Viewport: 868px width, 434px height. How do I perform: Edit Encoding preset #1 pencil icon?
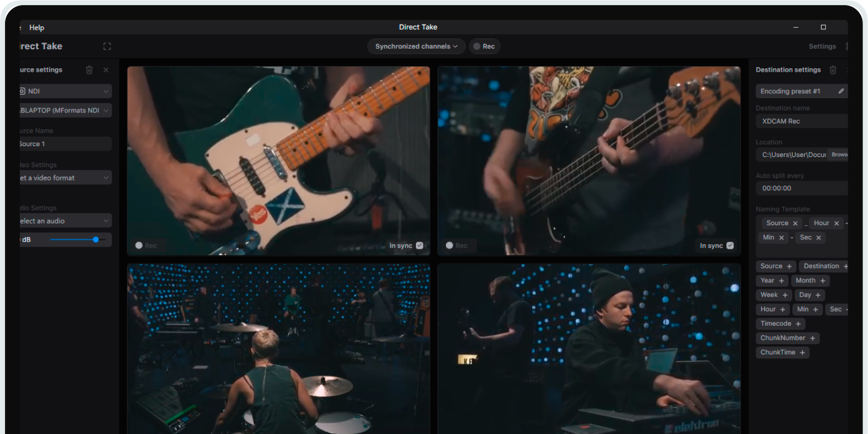point(841,91)
